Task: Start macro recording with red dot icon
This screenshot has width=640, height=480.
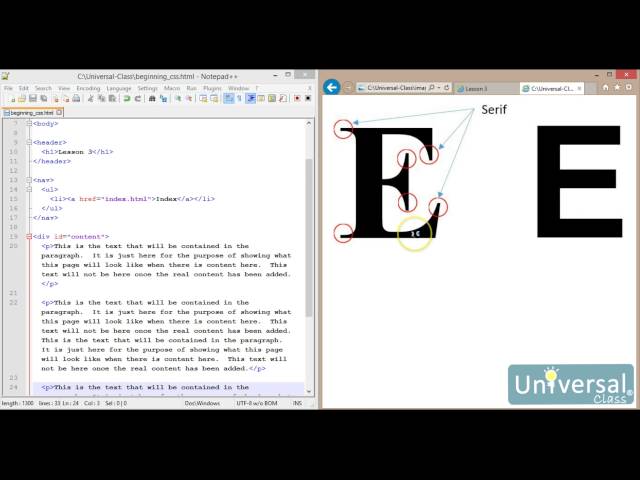Action: coord(297,98)
